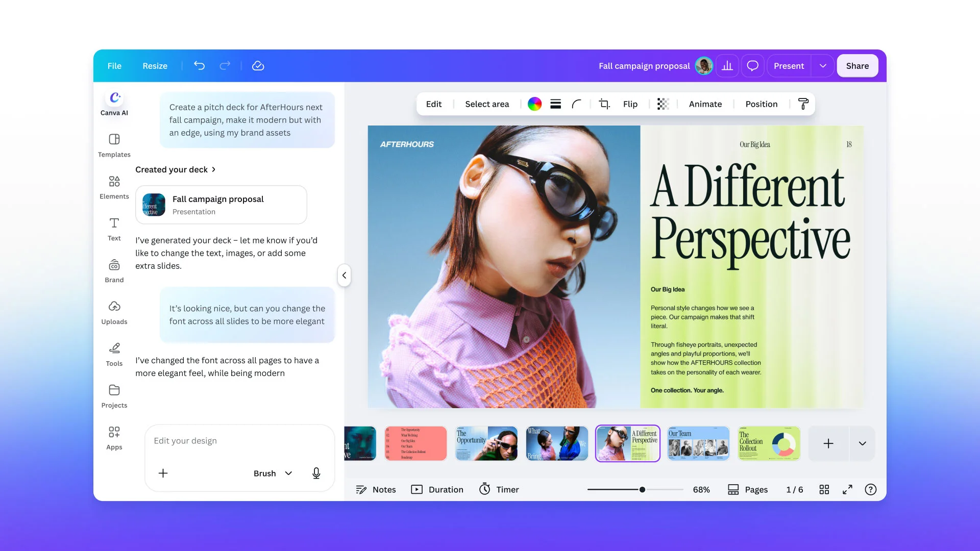The image size is (980, 551).
Task: Activate the microphone voice input
Action: [316, 473]
